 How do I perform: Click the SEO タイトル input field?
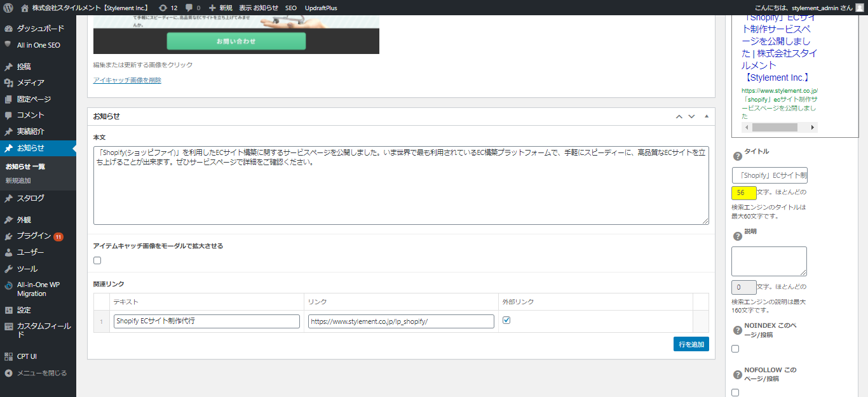(x=770, y=176)
